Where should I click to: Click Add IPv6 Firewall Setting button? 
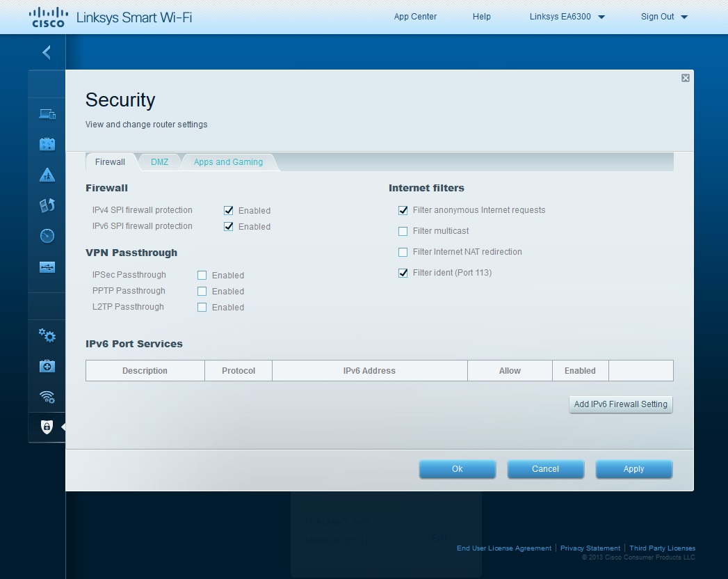pos(620,404)
